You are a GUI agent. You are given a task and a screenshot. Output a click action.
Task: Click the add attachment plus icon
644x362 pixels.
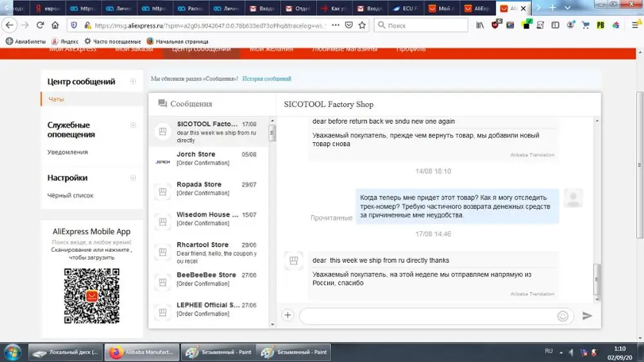[287, 315]
